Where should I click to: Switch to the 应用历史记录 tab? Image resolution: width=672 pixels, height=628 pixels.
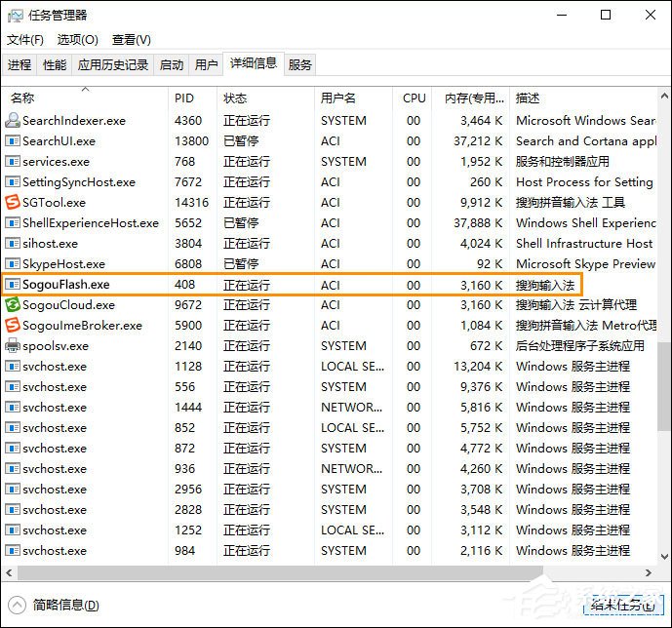(113, 64)
